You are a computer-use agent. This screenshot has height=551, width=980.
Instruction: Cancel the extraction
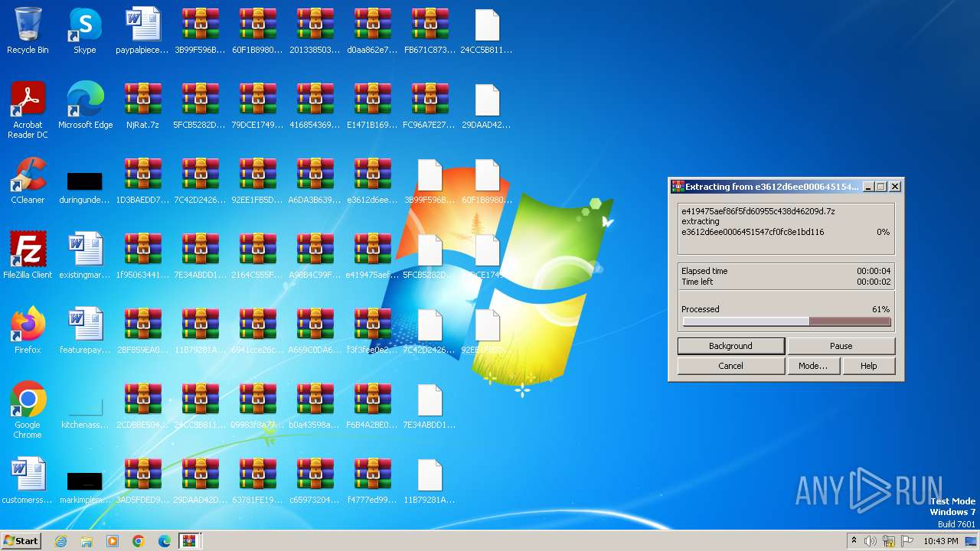[x=730, y=366]
